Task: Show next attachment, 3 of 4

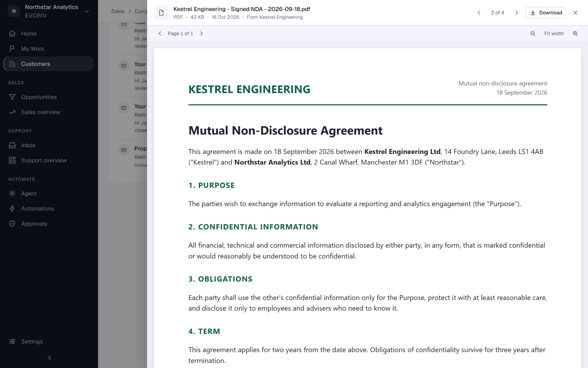Action: [516, 13]
